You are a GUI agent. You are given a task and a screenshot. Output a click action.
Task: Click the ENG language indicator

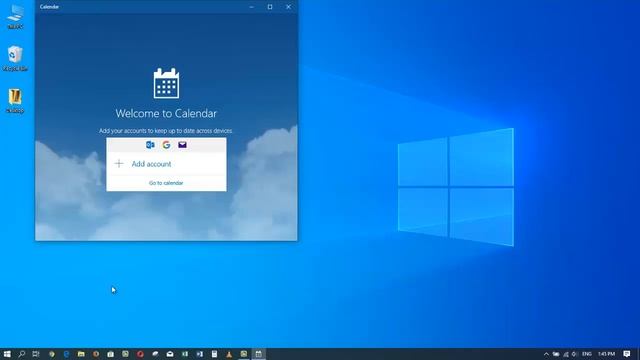tap(587, 354)
